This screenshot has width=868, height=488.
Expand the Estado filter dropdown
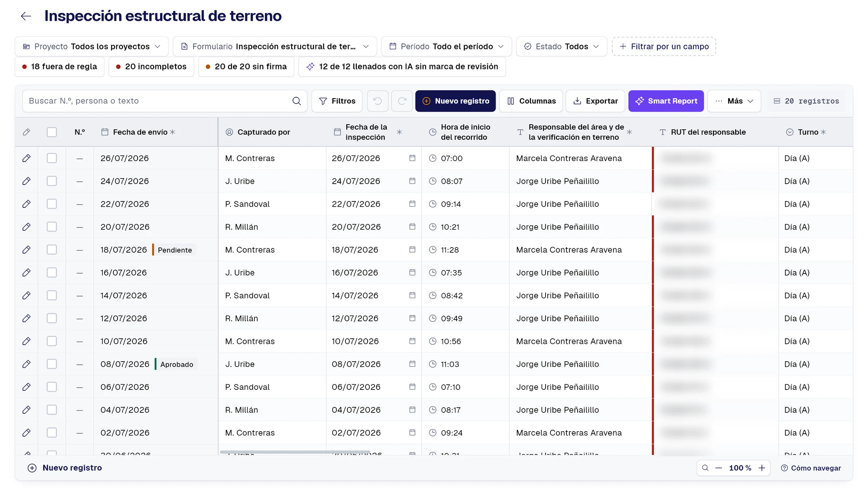[x=562, y=46]
